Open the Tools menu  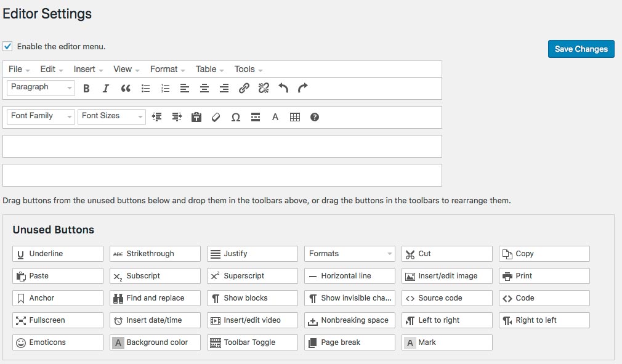(x=248, y=69)
